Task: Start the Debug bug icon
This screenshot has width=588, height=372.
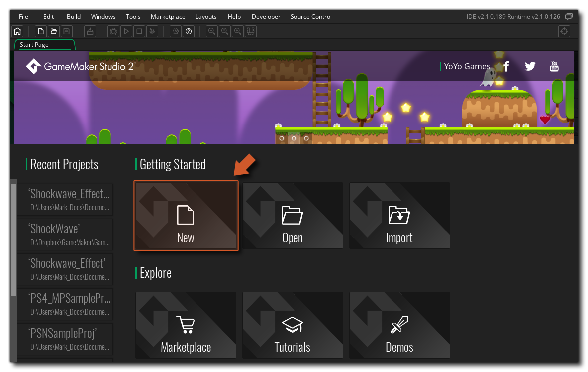Action: (x=113, y=31)
